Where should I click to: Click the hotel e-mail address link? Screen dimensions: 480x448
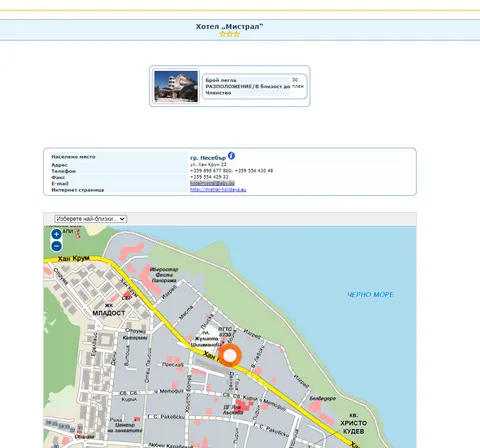point(212,183)
